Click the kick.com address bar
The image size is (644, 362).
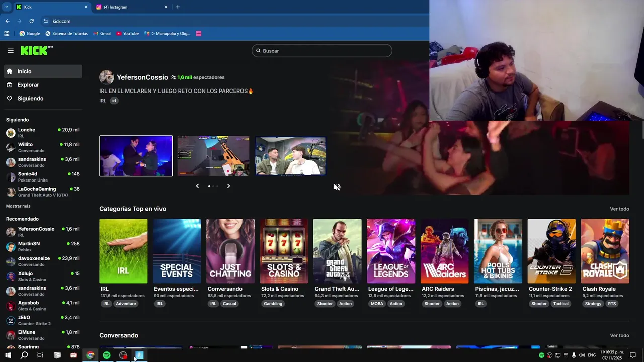(x=231, y=21)
